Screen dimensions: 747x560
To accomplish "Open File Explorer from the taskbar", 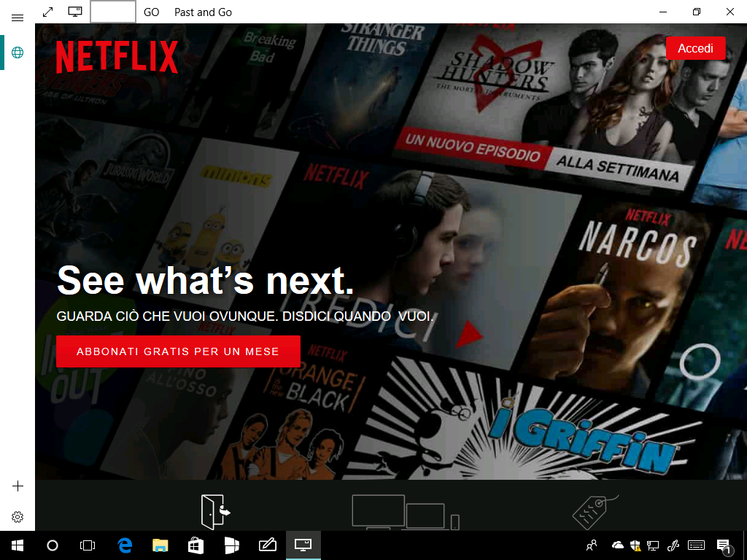I will pos(160,545).
